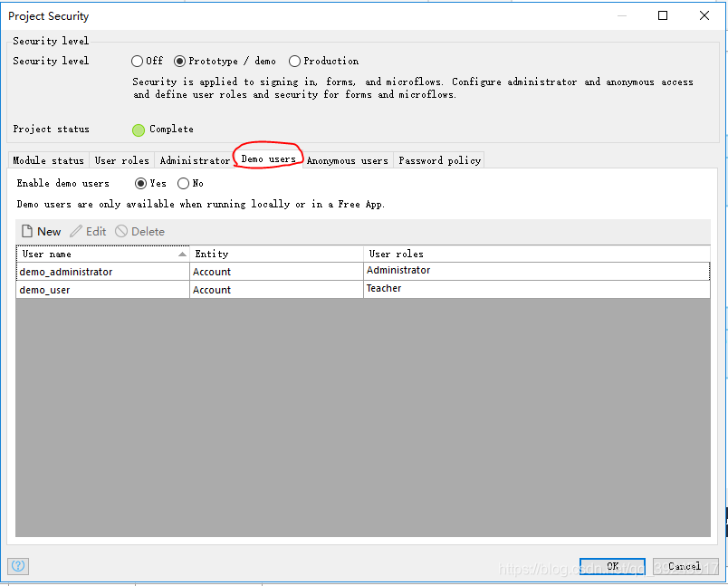Open the Password policy tab
The height and width of the screenshot is (586, 728).
(x=439, y=160)
